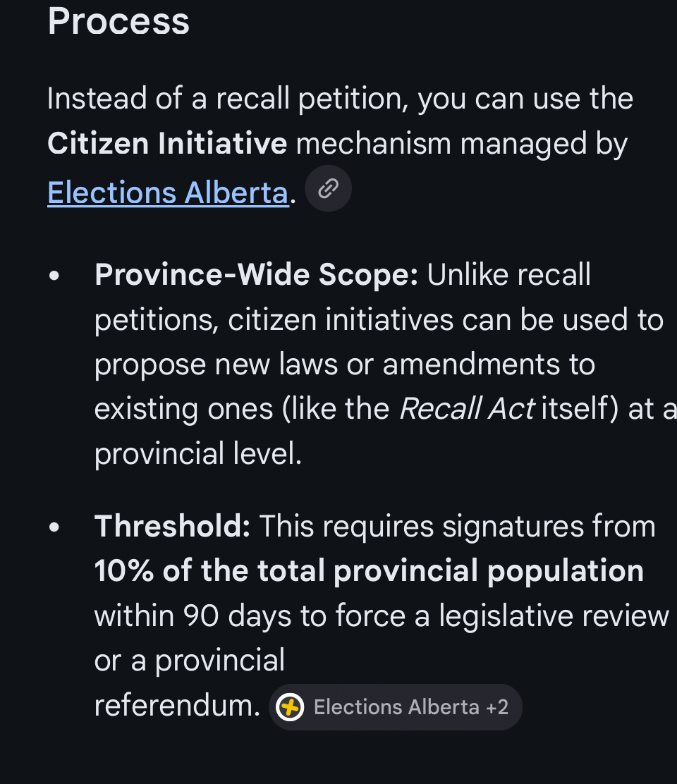The image size is (677, 784).
Task: Click the bold Citizen Initiative text
Action: click(167, 144)
